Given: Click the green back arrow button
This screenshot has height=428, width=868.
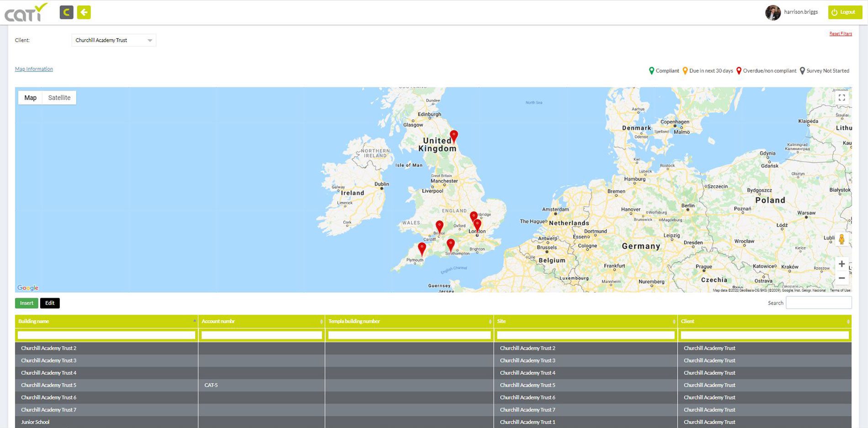Looking at the screenshot, I should pos(84,12).
